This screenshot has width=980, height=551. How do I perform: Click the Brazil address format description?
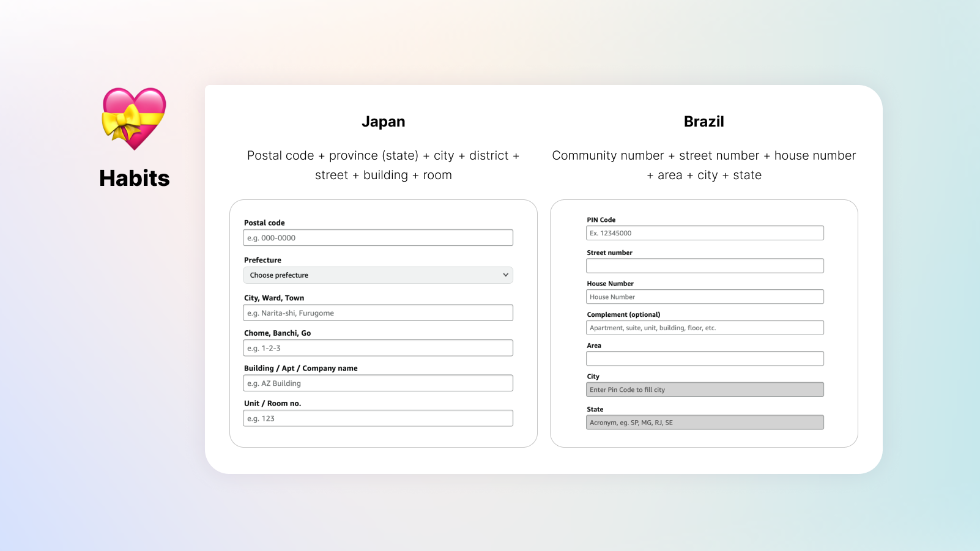click(703, 165)
